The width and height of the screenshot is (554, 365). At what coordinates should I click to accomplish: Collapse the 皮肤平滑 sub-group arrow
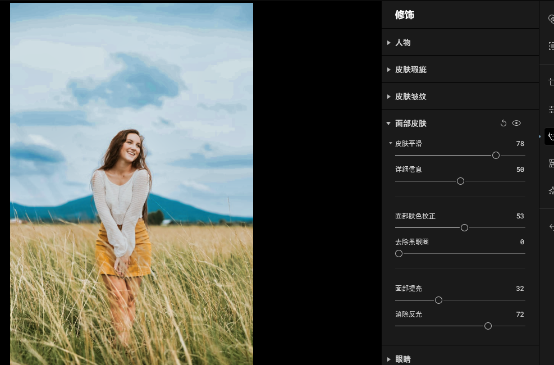390,143
